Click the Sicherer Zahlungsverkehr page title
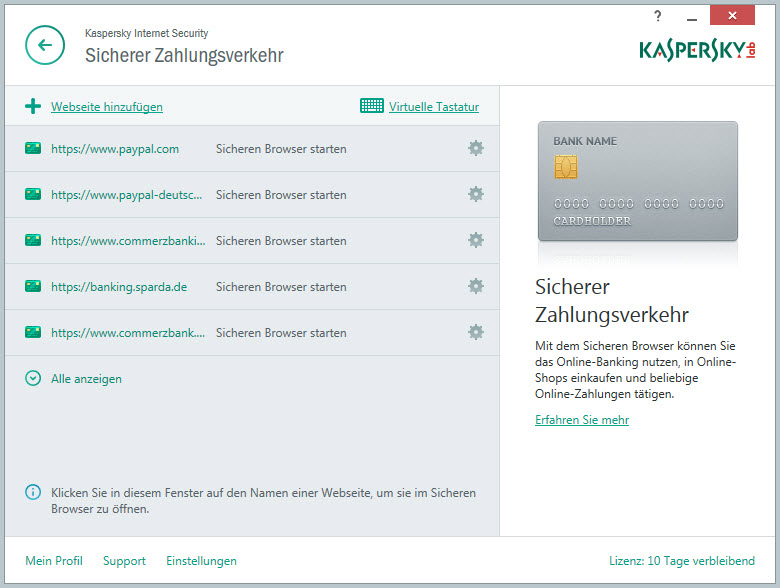The height and width of the screenshot is (588, 780). [x=184, y=55]
